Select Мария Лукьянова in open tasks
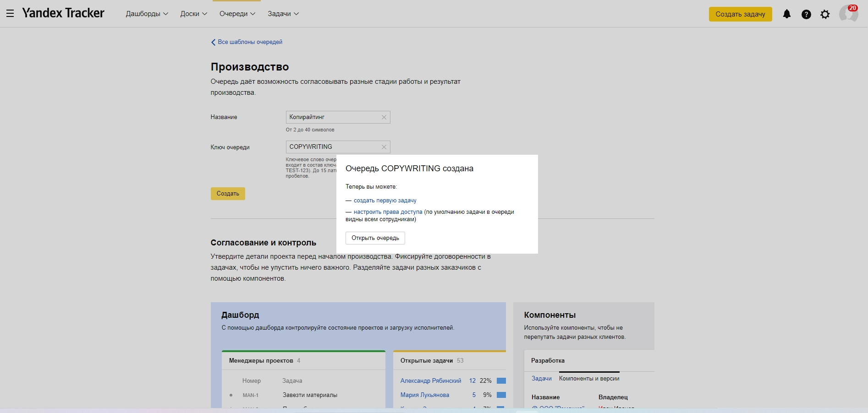 pyautogui.click(x=425, y=395)
